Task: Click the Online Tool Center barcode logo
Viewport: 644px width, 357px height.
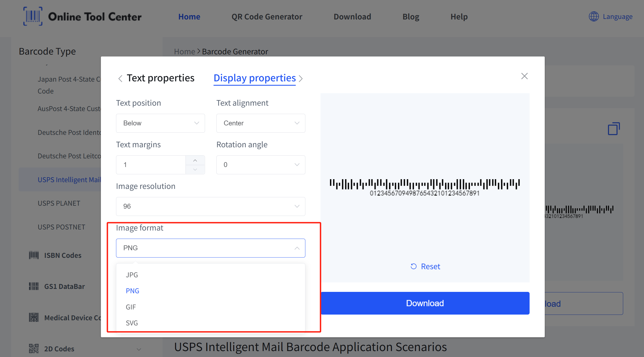Action: 33,16
